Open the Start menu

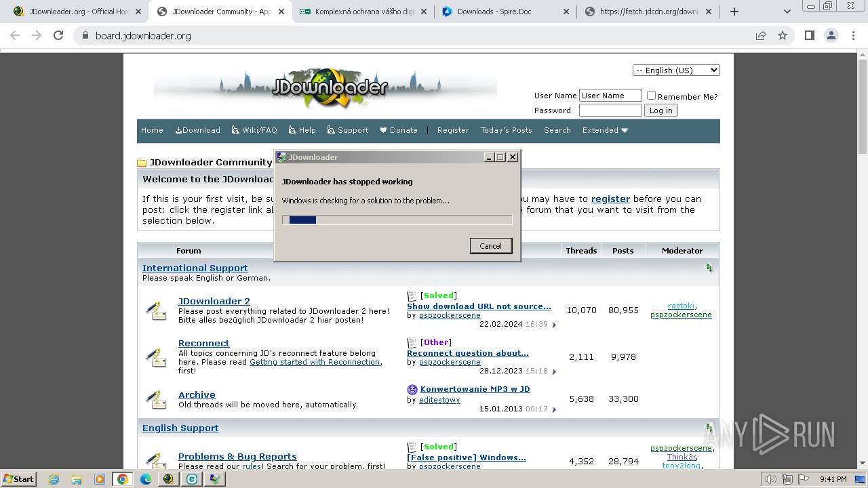[x=18, y=479]
